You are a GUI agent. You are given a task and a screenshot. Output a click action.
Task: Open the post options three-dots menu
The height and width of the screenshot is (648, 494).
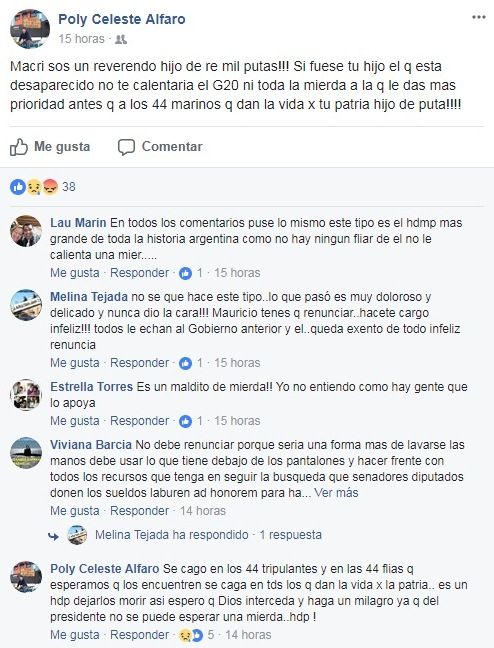[x=479, y=17]
